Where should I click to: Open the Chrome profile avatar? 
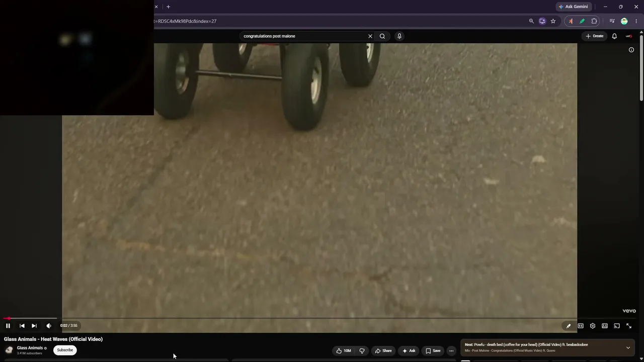point(624,21)
